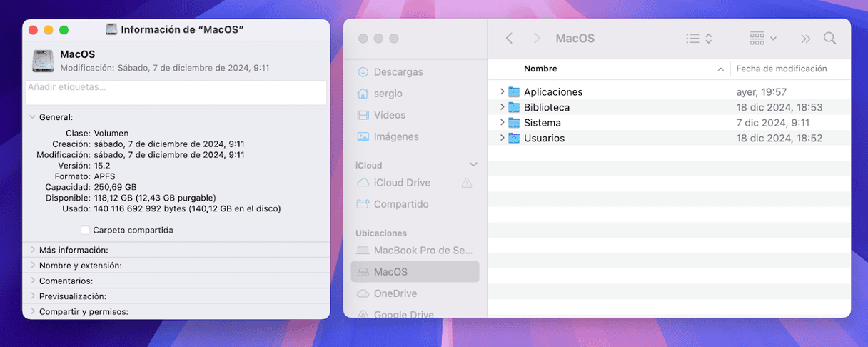Click small disk icon in info title bar
868x347 pixels.
click(x=111, y=29)
